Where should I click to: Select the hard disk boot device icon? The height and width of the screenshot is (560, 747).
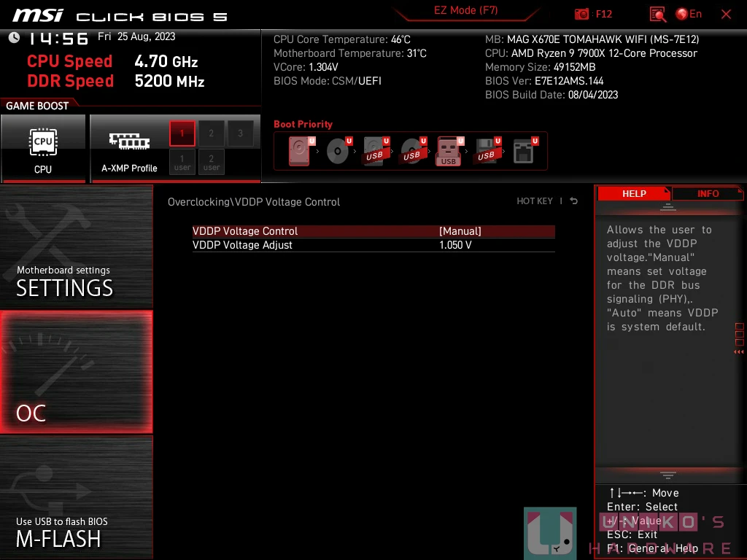pos(301,151)
